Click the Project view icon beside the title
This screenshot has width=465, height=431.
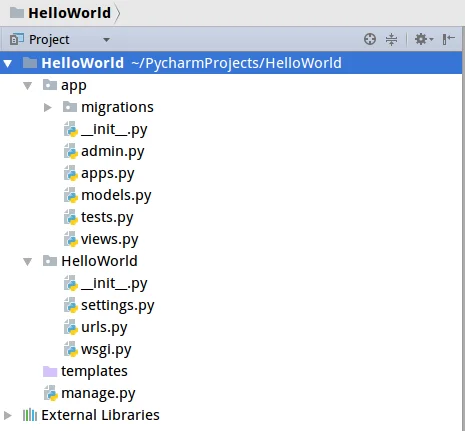pyautogui.click(x=17, y=39)
